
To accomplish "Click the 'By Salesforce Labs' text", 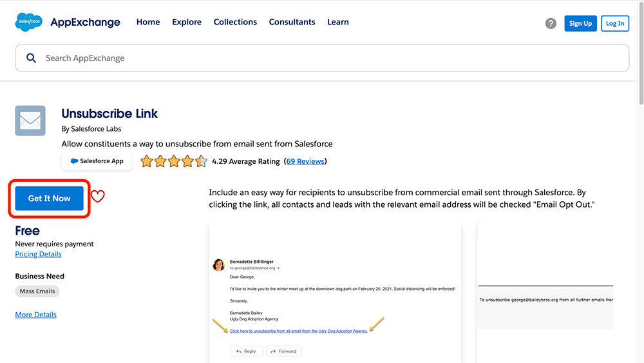I will pyautogui.click(x=91, y=129).
